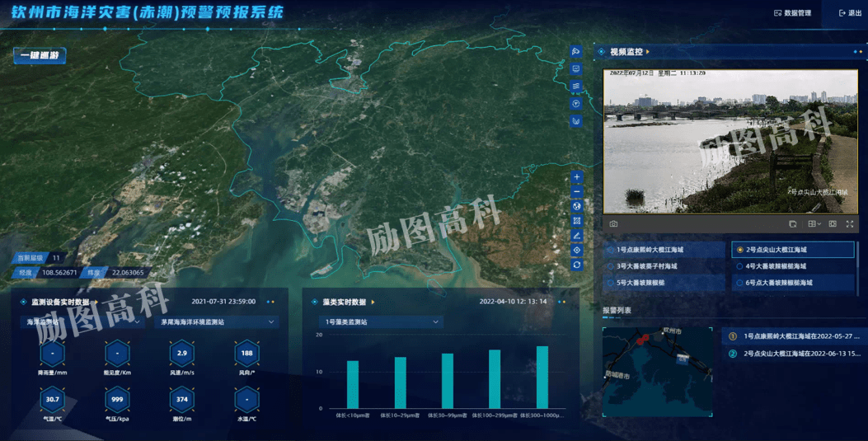Screen dimensions: 868x441
Task: Click the globe view icon on map toolbar
Action: point(576,206)
